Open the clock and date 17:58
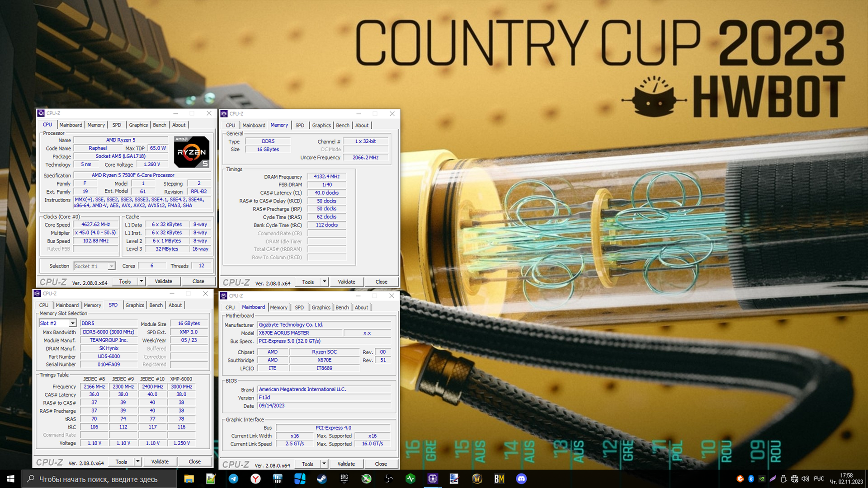This screenshot has width=868, height=488. tap(846, 479)
